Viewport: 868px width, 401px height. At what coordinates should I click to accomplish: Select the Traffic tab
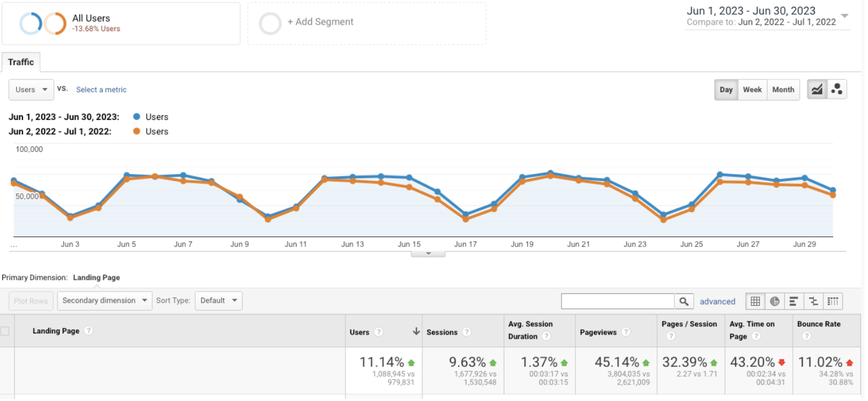pyautogui.click(x=21, y=62)
